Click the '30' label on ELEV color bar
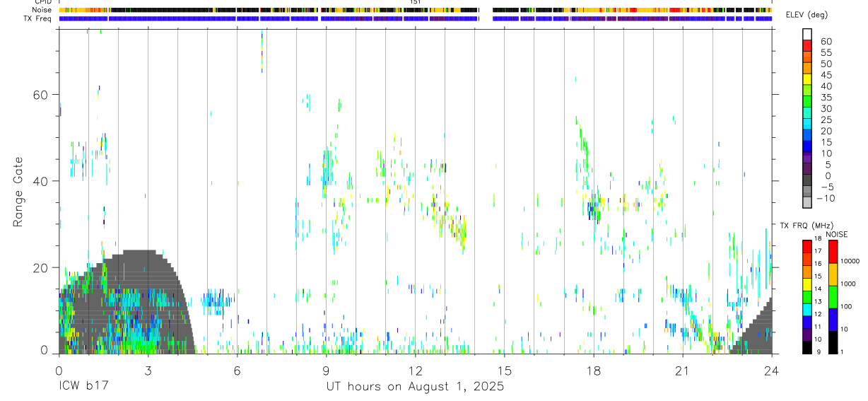The height and width of the screenshot is (401, 868). [826, 108]
